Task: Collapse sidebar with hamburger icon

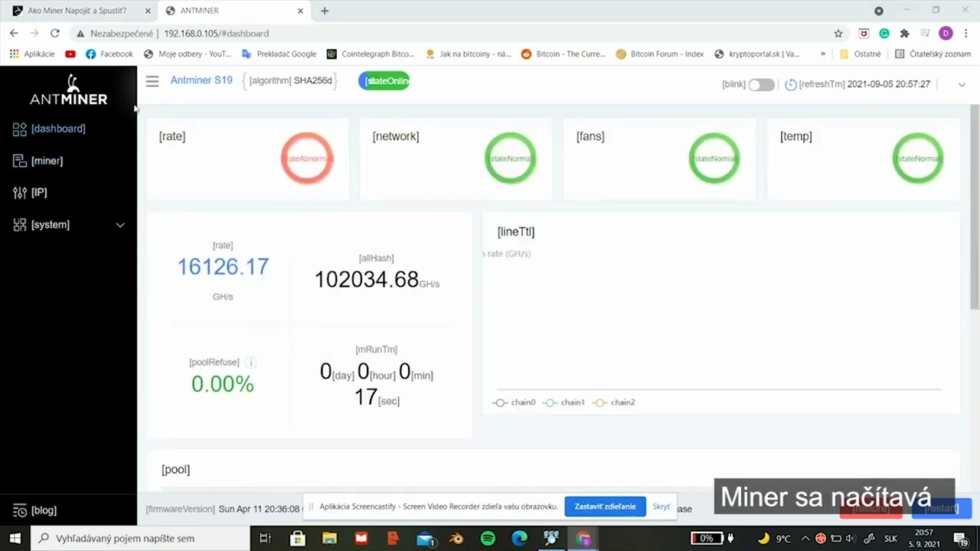Action: (152, 81)
